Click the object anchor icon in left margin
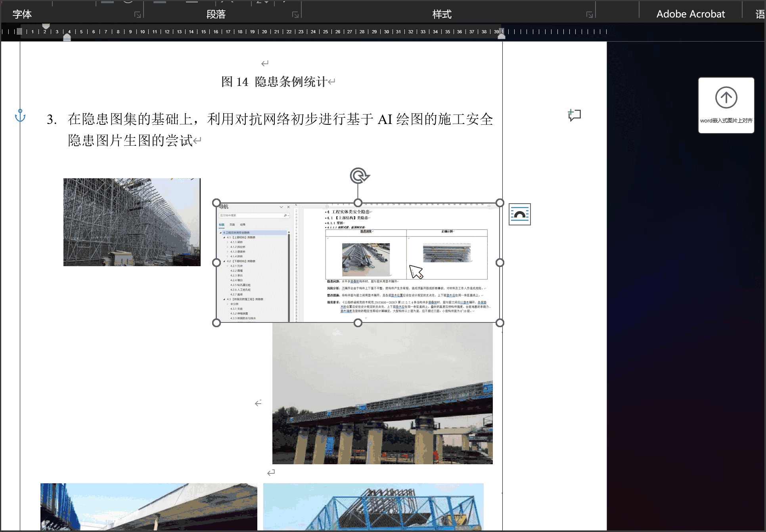The height and width of the screenshot is (532, 766). point(20,116)
